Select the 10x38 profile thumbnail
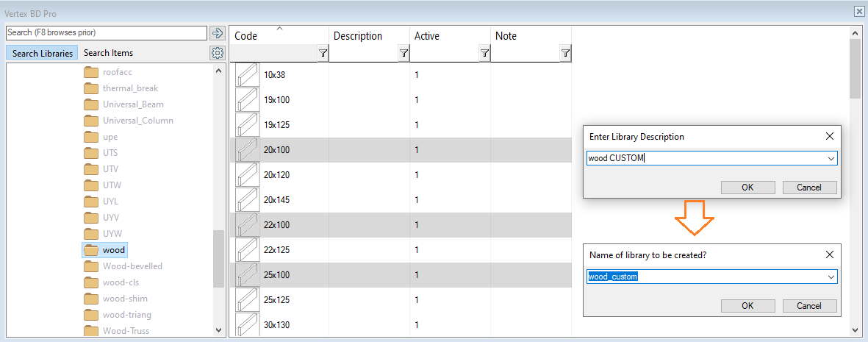Image resolution: width=868 pixels, height=342 pixels. coord(248,75)
